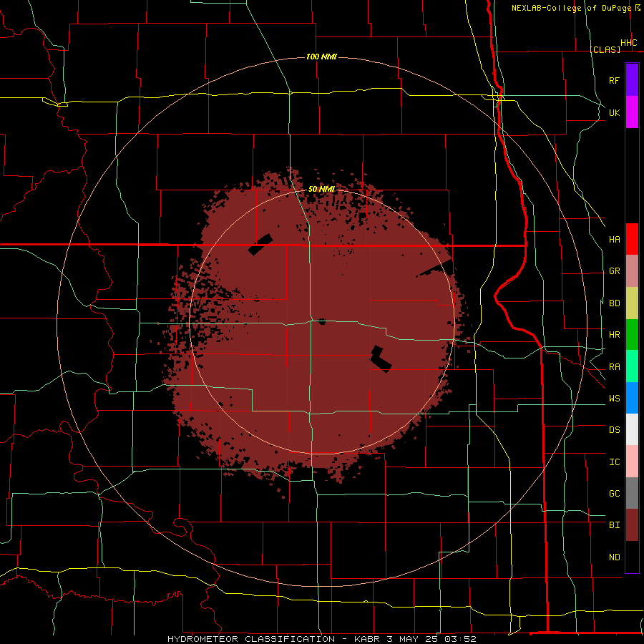The image size is (644, 644).
Task: Click the Hydrometeor Classification title caption
Action: click(321, 639)
